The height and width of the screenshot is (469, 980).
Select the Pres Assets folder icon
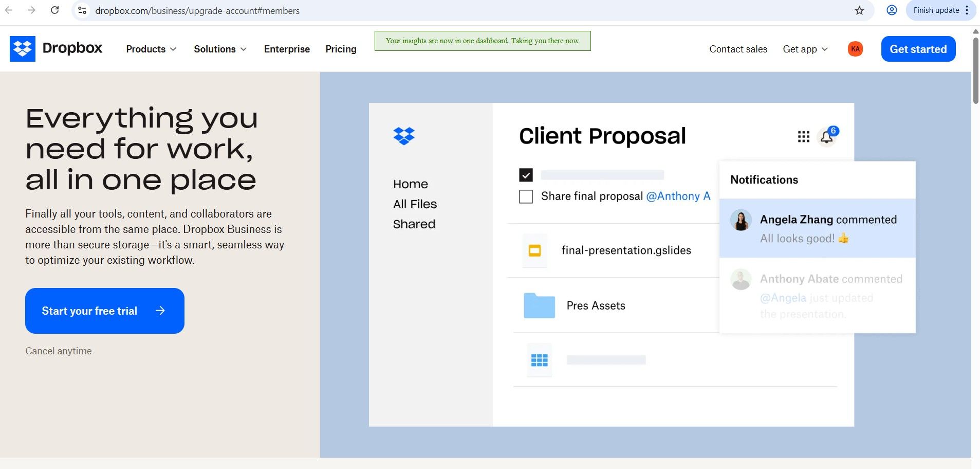(539, 305)
